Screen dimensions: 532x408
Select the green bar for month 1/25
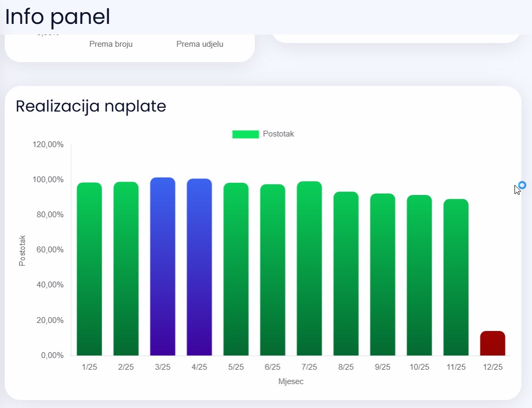click(89, 269)
